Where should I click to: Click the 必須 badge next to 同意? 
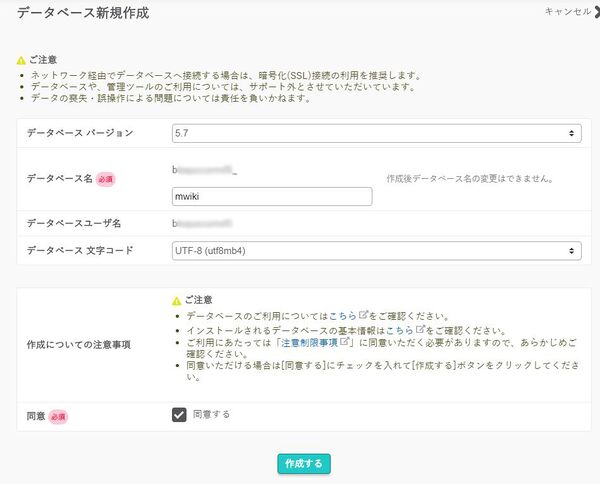(x=58, y=417)
